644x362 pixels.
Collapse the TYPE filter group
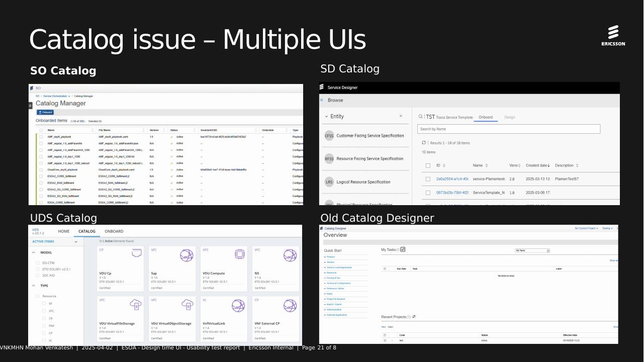coord(34,286)
